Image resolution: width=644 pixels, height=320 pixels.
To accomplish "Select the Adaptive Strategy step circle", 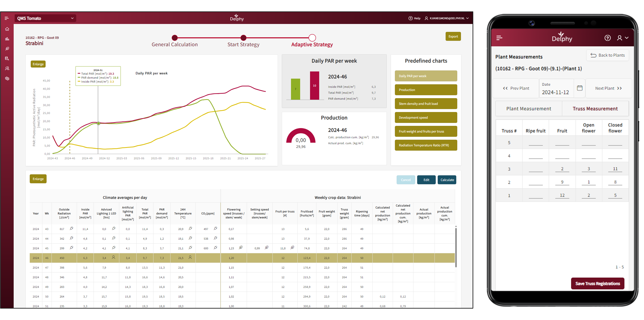I will click(x=312, y=38).
